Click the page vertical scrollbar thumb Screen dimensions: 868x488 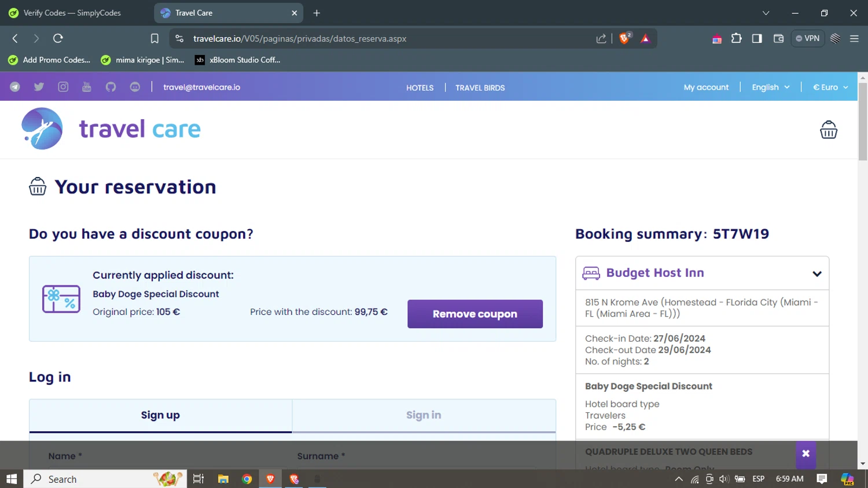862,122
